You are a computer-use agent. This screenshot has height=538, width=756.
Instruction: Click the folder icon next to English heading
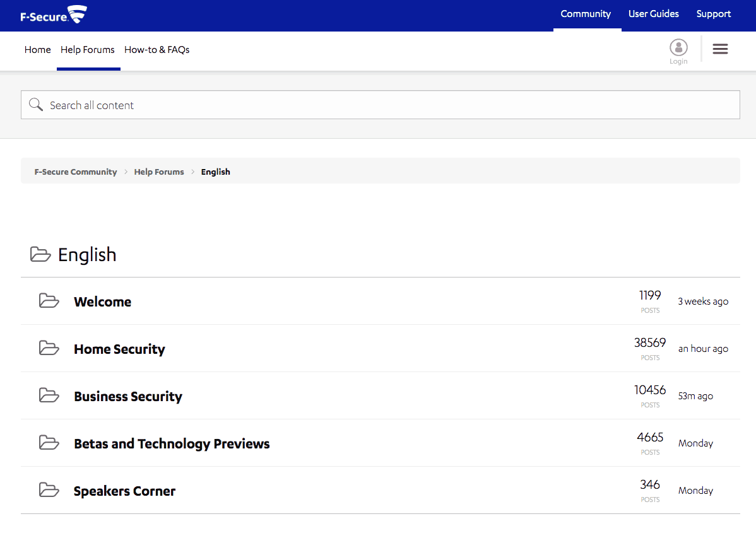point(40,254)
